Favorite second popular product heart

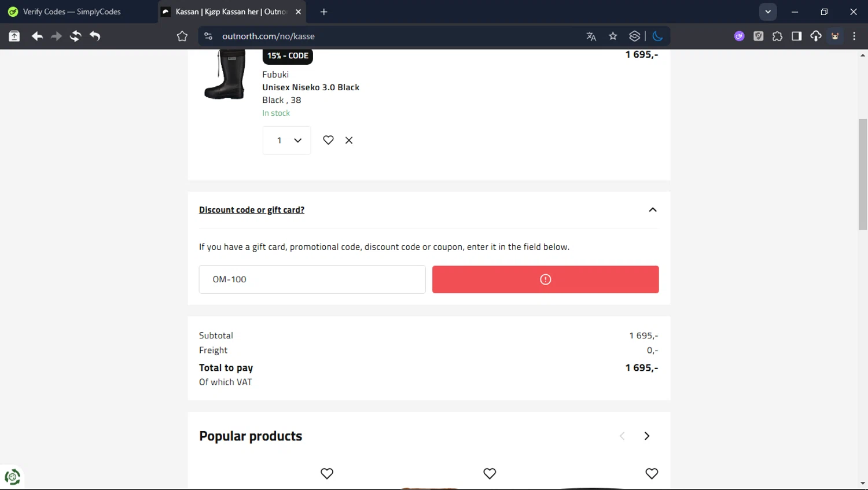[490, 474]
